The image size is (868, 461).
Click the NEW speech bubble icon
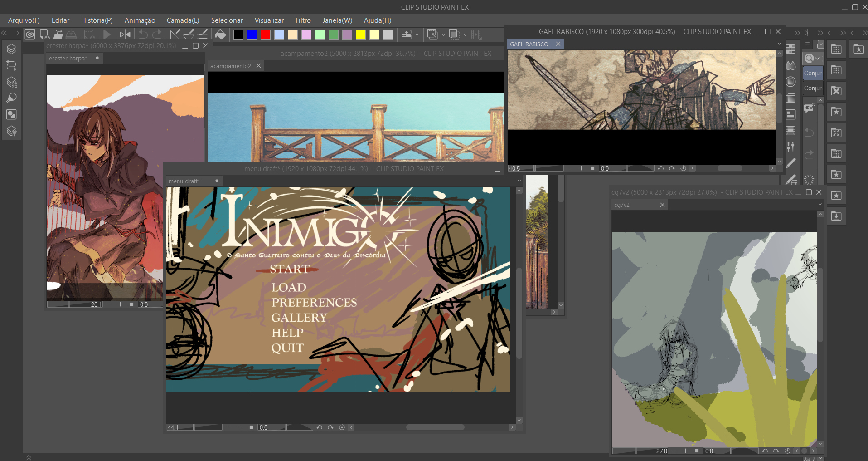click(809, 108)
